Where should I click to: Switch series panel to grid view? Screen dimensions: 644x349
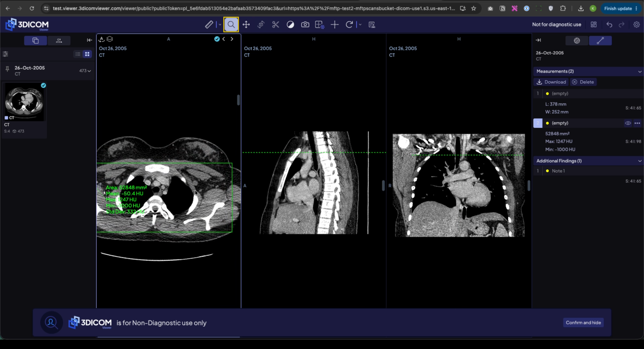pyautogui.click(x=87, y=54)
